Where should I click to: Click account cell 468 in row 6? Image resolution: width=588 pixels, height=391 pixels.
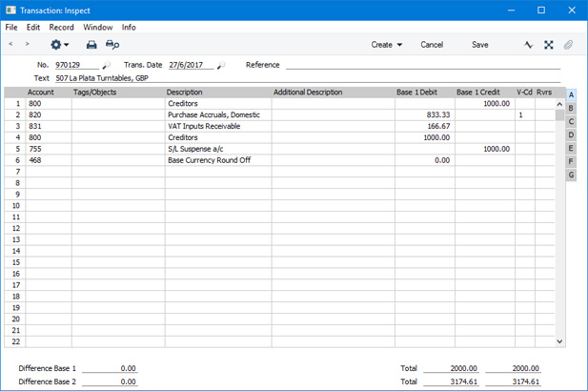point(49,160)
